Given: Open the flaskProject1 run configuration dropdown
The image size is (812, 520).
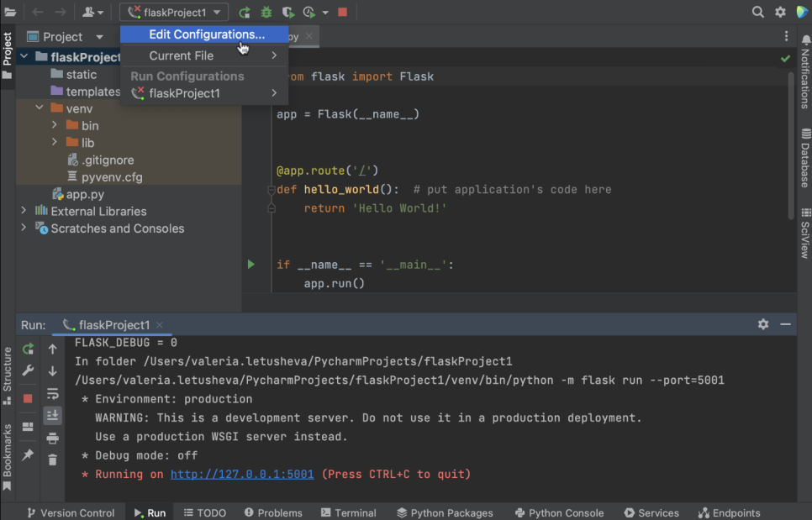Looking at the screenshot, I should point(174,13).
